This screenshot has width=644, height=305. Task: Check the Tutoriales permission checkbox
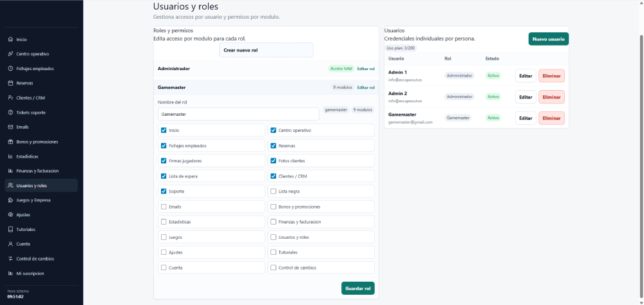tap(273, 252)
